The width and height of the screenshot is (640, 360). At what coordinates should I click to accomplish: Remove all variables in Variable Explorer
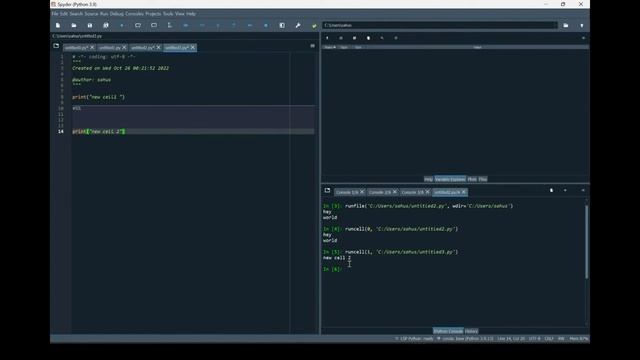coord(368,38)
